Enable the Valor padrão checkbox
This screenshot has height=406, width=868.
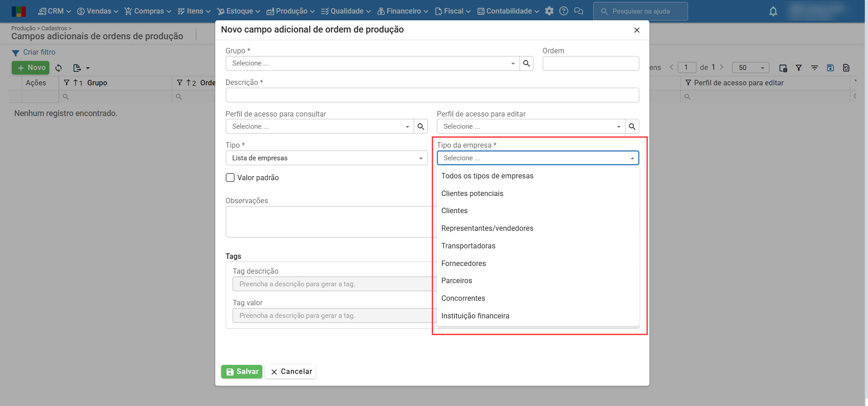[230, 178]
